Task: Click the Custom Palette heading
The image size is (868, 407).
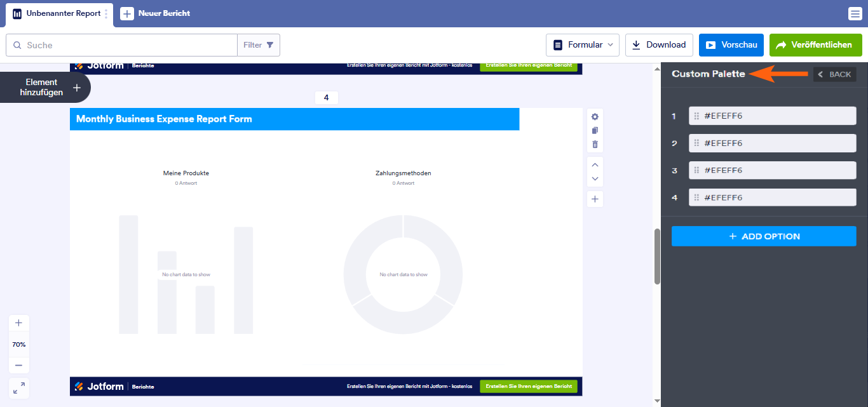Action: [709, 74]
